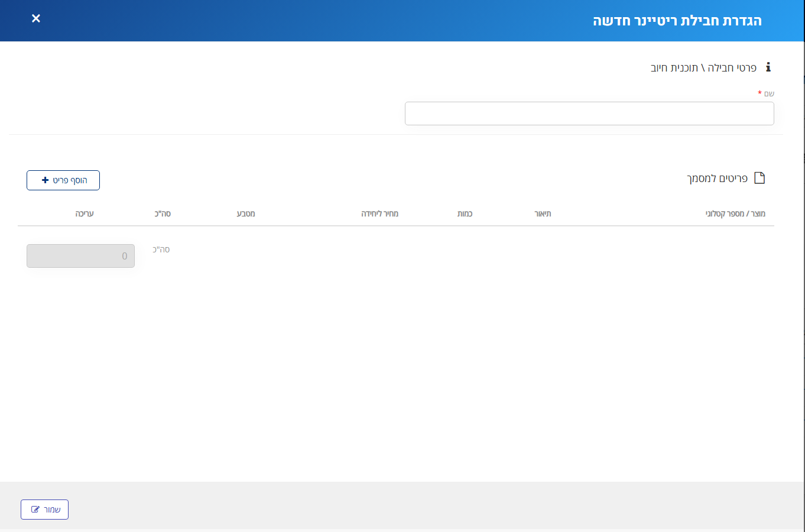
Task: Click the disabled סה"כ total field
Action: [80, 256]
